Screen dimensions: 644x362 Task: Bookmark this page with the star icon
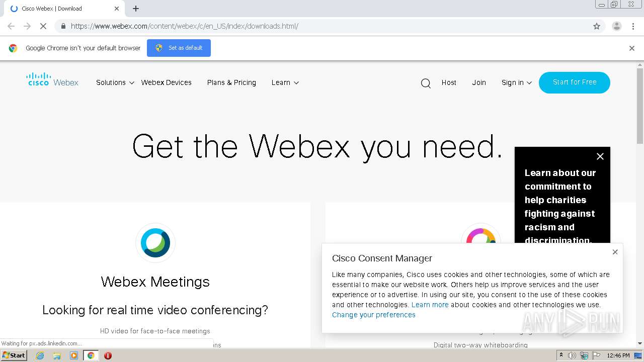point(597,26)
